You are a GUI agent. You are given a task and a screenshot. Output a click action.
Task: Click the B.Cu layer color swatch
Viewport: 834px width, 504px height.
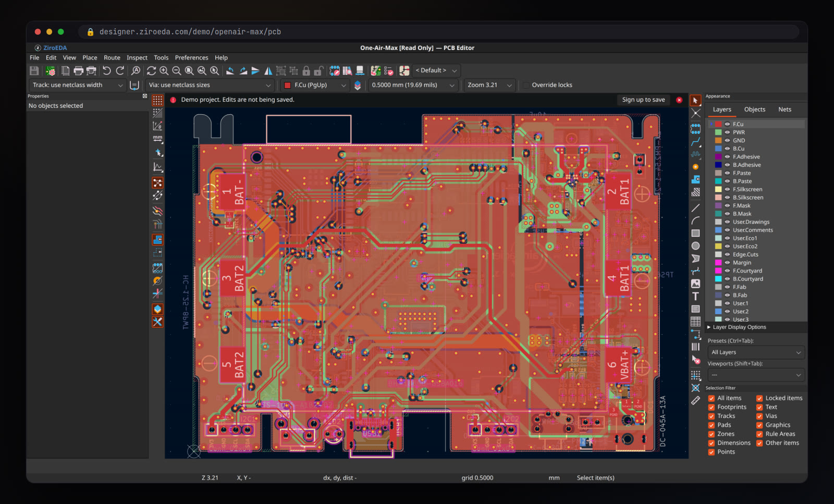[x=718, y=149]
